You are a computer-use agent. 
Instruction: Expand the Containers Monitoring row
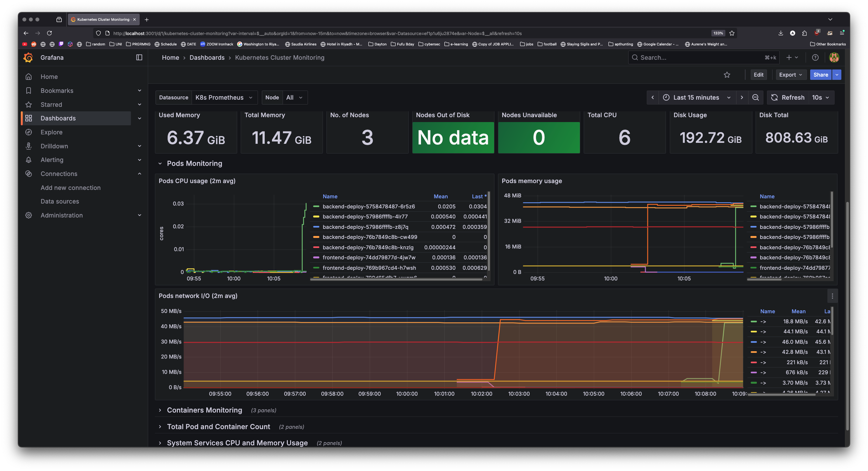(x=204, y=410)
